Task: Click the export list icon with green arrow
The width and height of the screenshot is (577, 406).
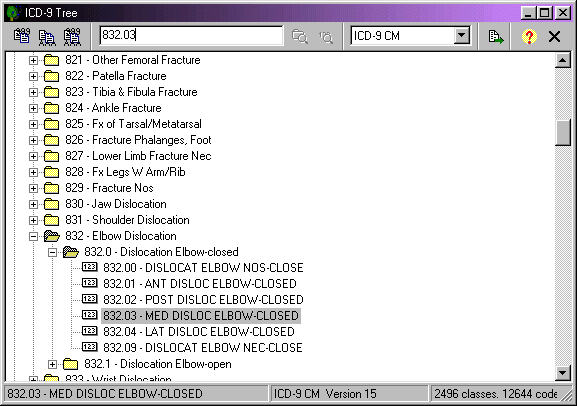Action: pos(496,36)
